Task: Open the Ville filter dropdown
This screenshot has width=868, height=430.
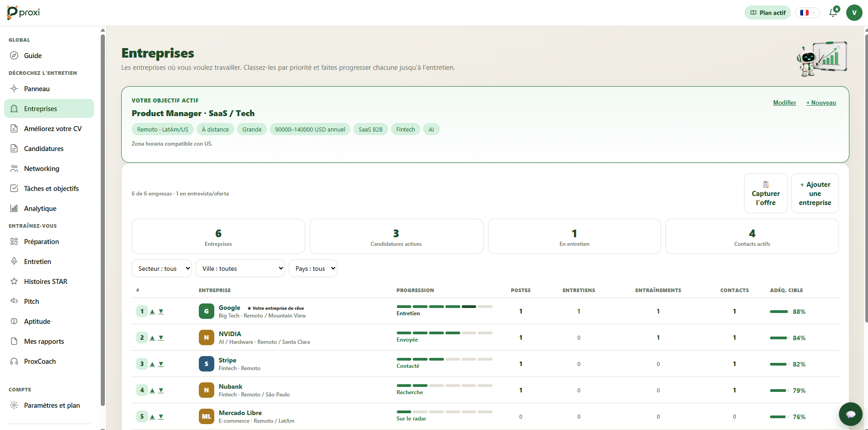Action: pyautogui.click(x=240, y=269)
